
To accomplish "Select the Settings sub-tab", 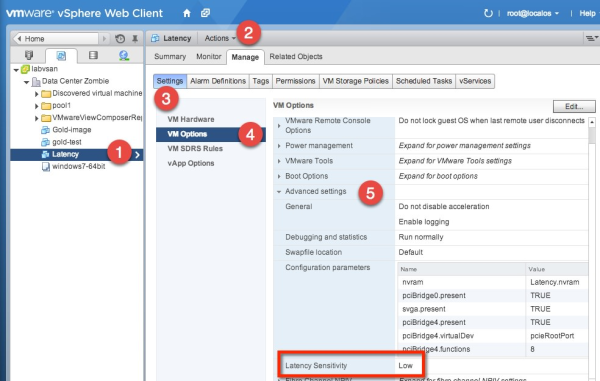I will tap(170, 81).
